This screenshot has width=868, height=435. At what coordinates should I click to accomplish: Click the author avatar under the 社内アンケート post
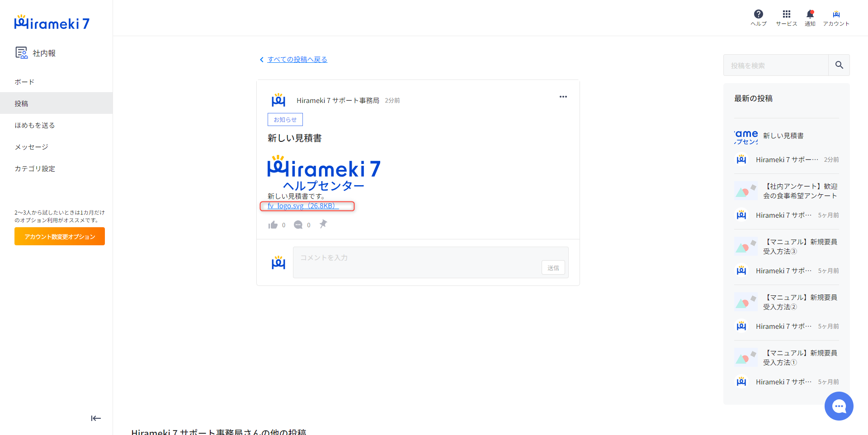point(741,215)
